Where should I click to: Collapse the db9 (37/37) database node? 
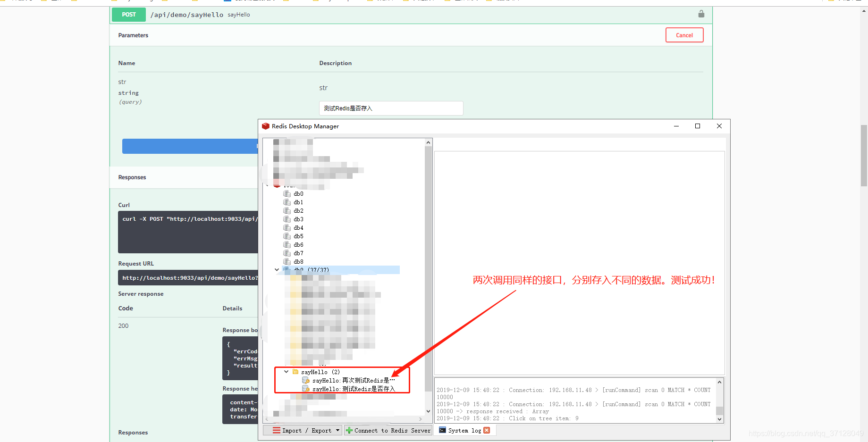(x=277, y=270)
